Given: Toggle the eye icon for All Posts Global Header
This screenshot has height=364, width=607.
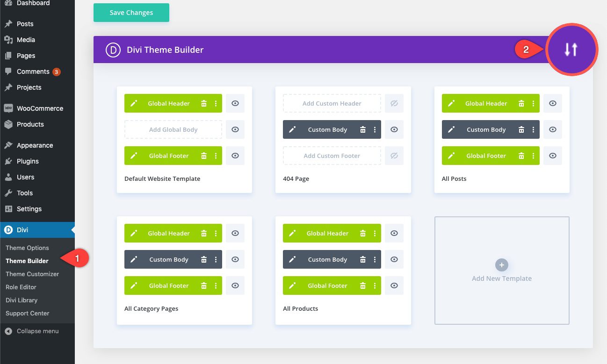Looking at the screenshot, I should tap(552, 103).
